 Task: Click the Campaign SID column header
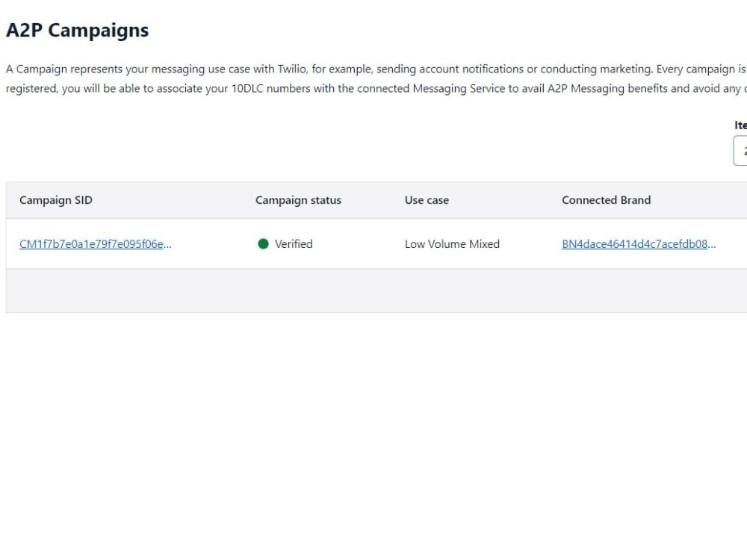point(56,200)
